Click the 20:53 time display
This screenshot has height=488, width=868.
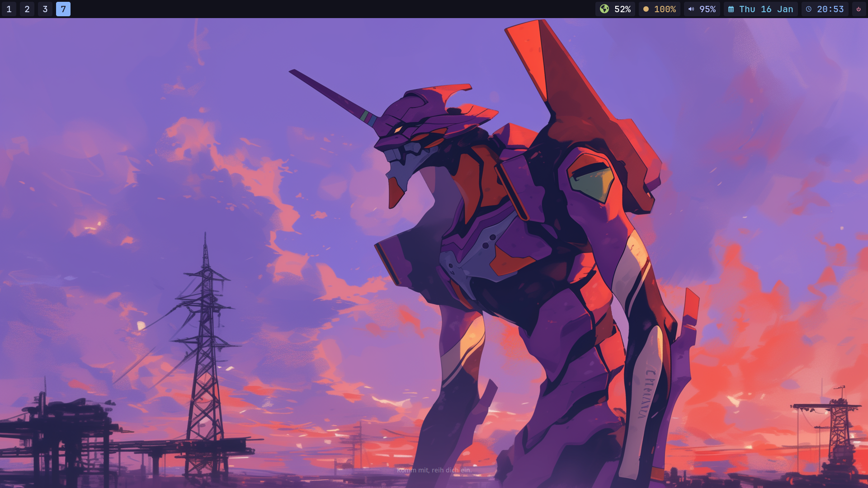(x=830, y=9)
